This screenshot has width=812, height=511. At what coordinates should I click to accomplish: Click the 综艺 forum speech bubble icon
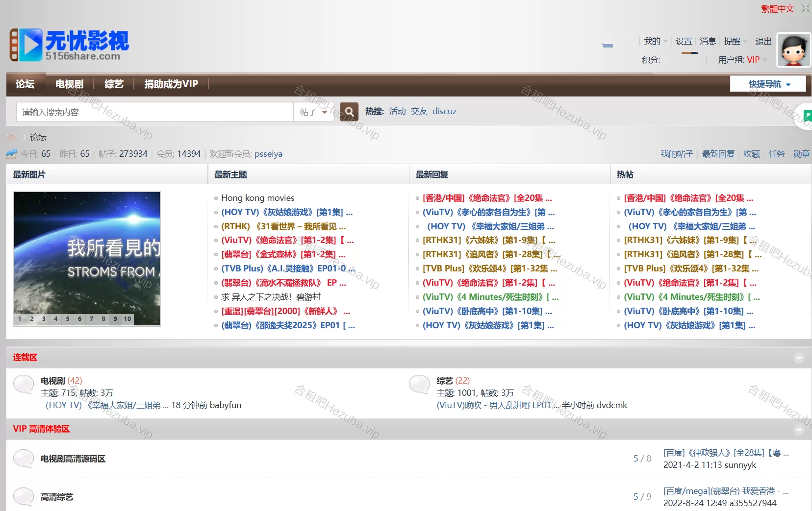click(419, 385)
